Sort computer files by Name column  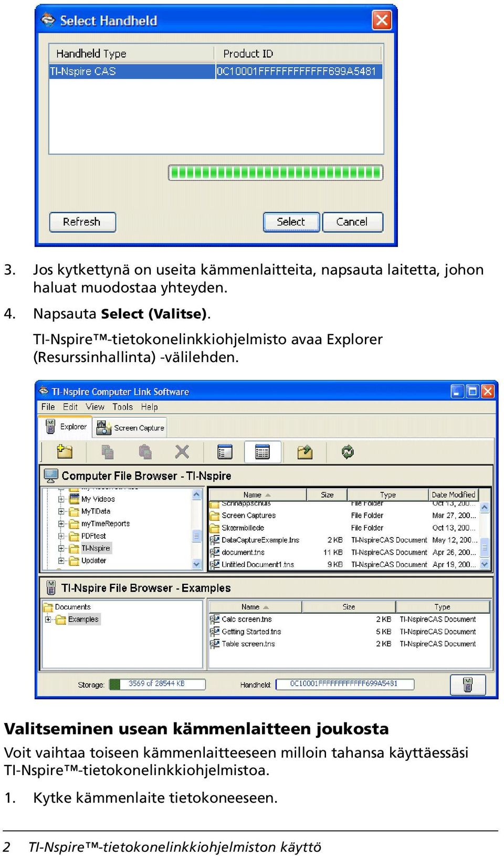(x=257, y=494)
